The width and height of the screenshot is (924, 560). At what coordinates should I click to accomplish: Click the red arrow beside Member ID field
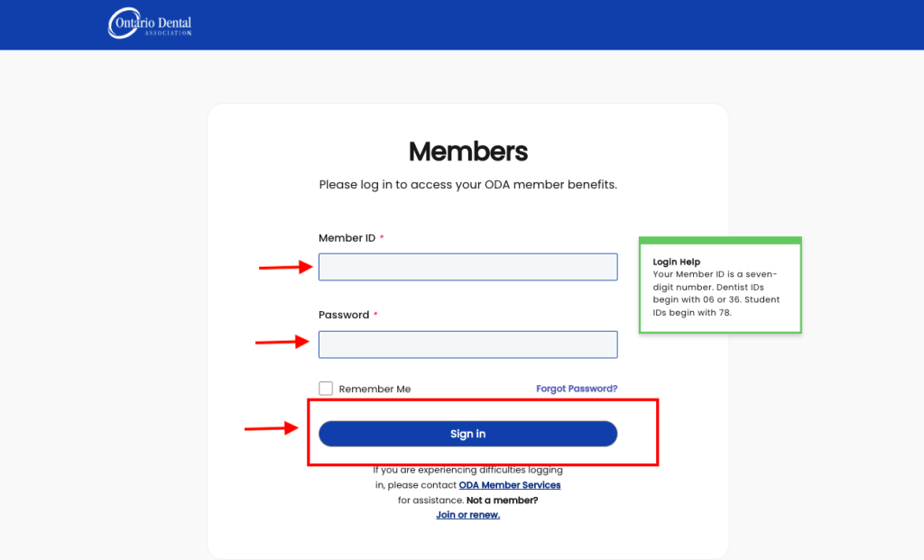[x=286, y=267]
